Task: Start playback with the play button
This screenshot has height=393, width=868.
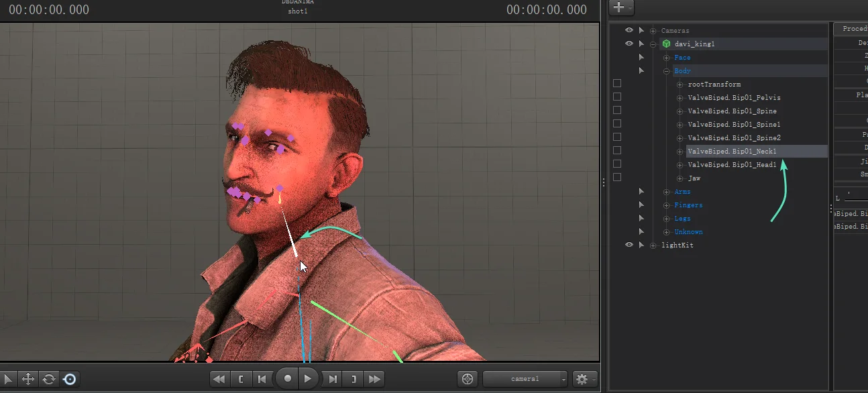Action: [307, 378]
